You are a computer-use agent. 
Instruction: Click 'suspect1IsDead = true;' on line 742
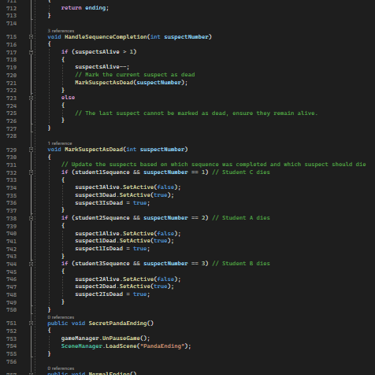pyautogui.click(x=112, y=248)
